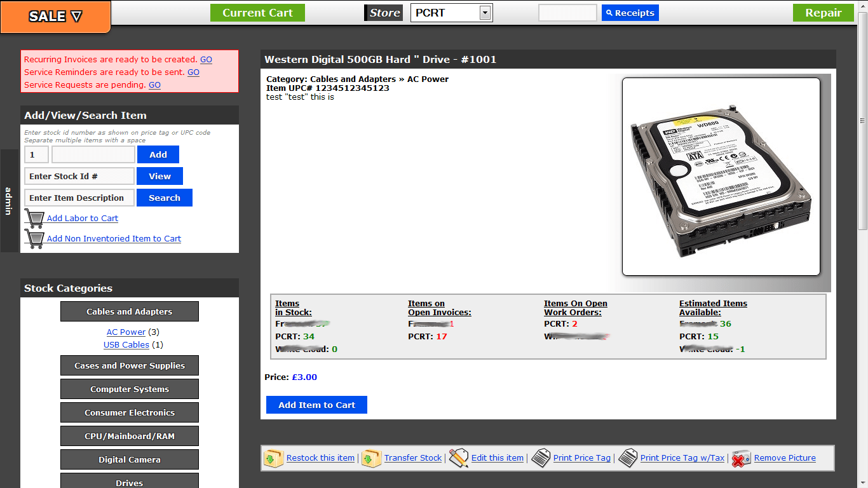This screenshot has height=488, width=868.
Task: Click the Add Labor to Cart link
Action: pos(83,219)
